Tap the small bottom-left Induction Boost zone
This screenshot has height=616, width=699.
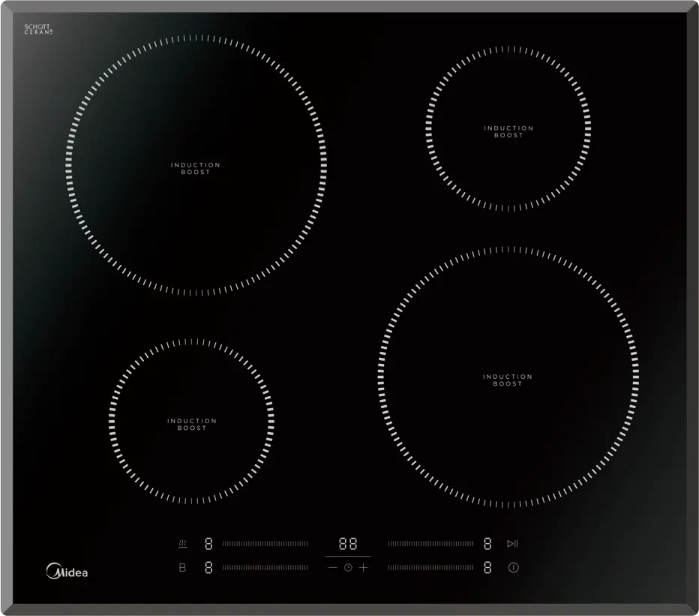tap(192, 422)
